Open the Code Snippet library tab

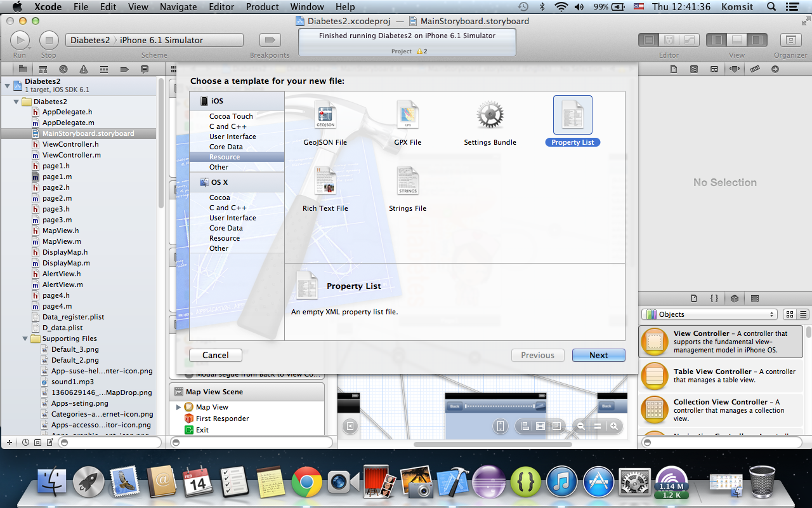pos(714,298)
